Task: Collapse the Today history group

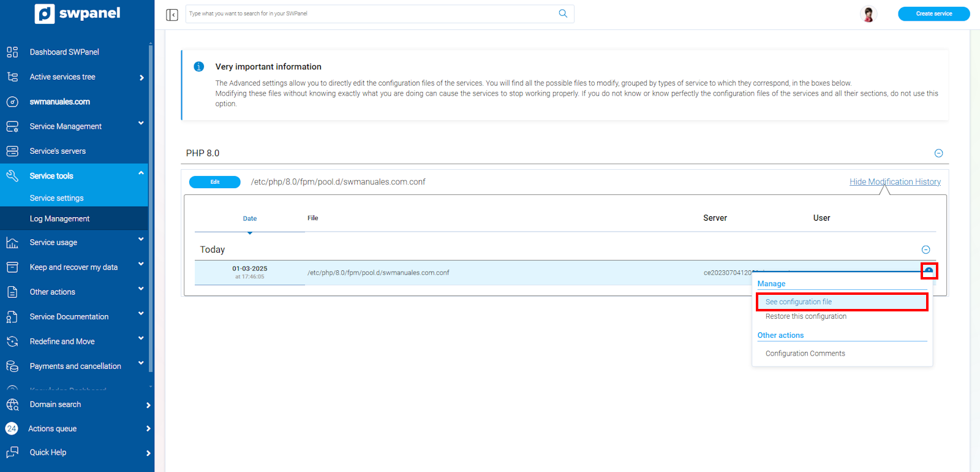Action: pos(925,249)
